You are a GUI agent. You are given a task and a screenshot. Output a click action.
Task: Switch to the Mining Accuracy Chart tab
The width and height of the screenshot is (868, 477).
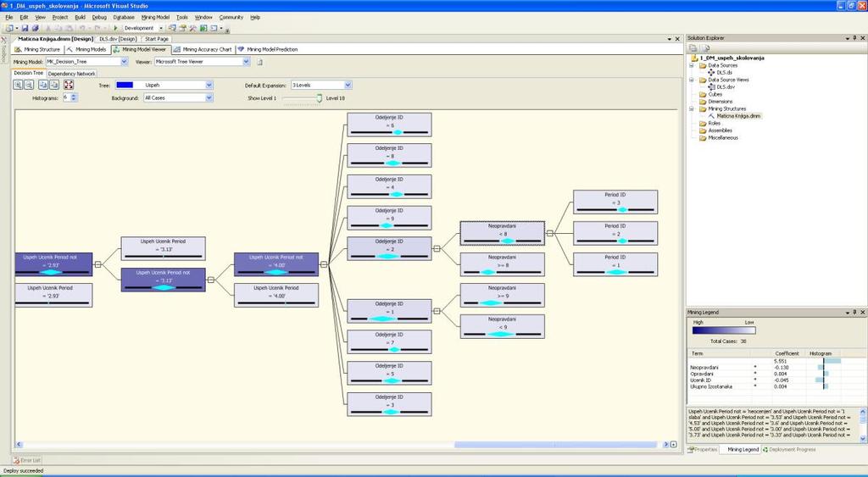203,49
